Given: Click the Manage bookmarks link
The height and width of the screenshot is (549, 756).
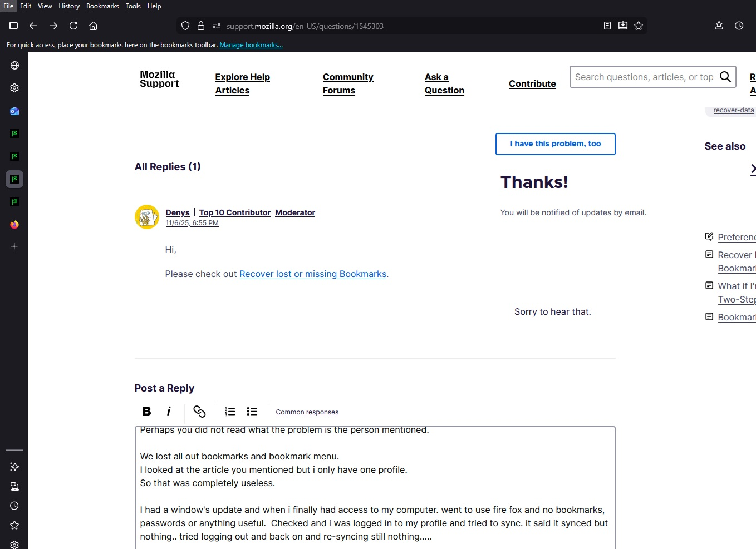Looking at the screenshot, I should point(251,45).
